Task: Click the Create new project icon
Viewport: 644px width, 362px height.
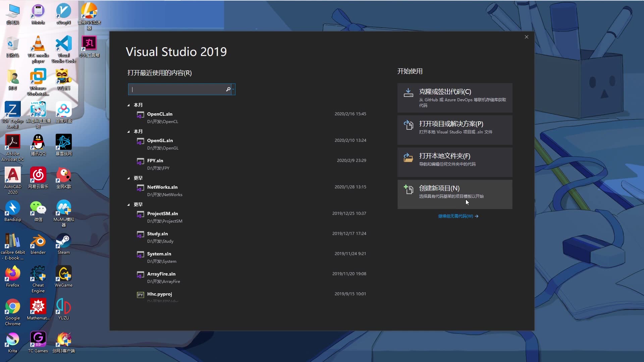Action: (408, 189)
